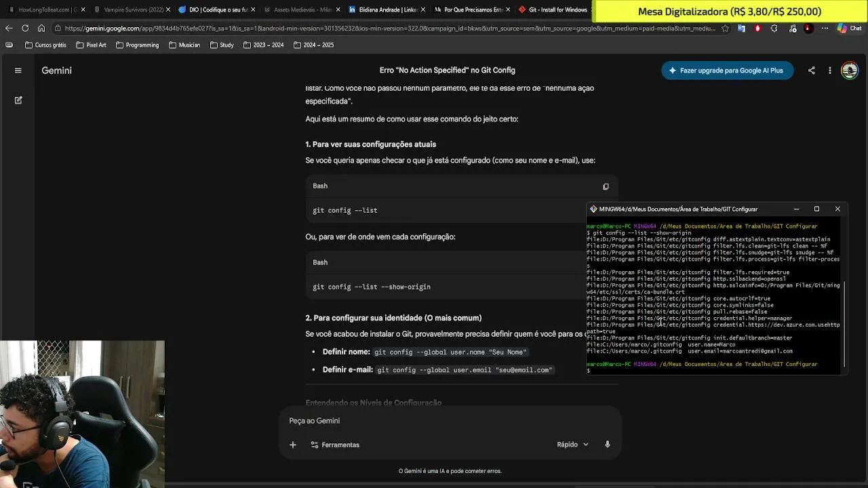Screen dimensions: 868x488
Task: Close the Assets Medievais tab
Action: 338,9
